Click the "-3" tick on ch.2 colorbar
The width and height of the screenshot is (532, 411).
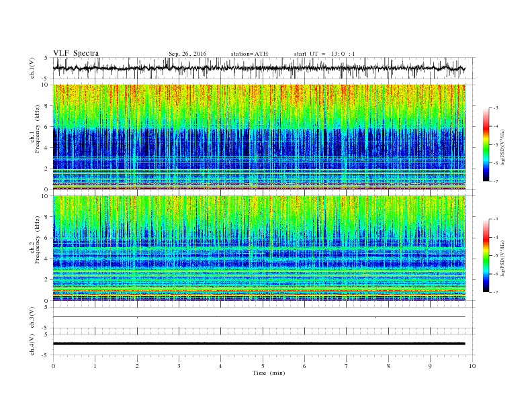496,219
